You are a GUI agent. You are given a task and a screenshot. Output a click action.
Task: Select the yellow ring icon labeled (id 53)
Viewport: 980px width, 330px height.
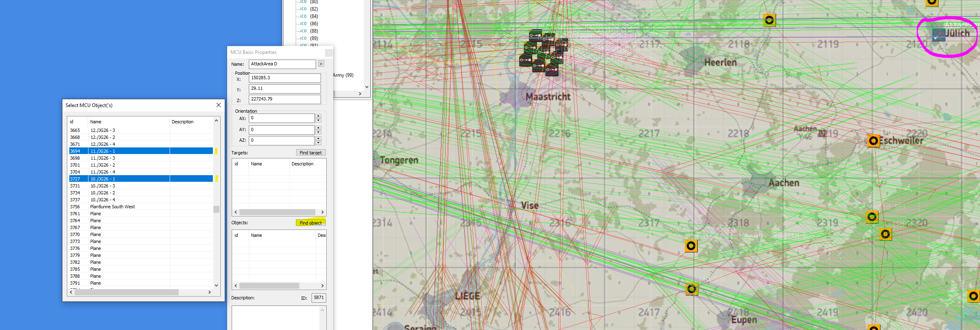692,289
